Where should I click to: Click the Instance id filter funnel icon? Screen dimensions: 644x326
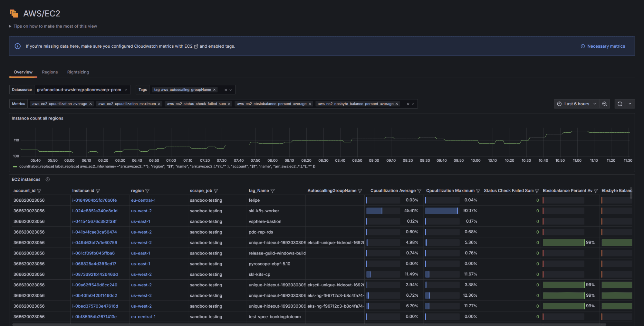(98, 190)
